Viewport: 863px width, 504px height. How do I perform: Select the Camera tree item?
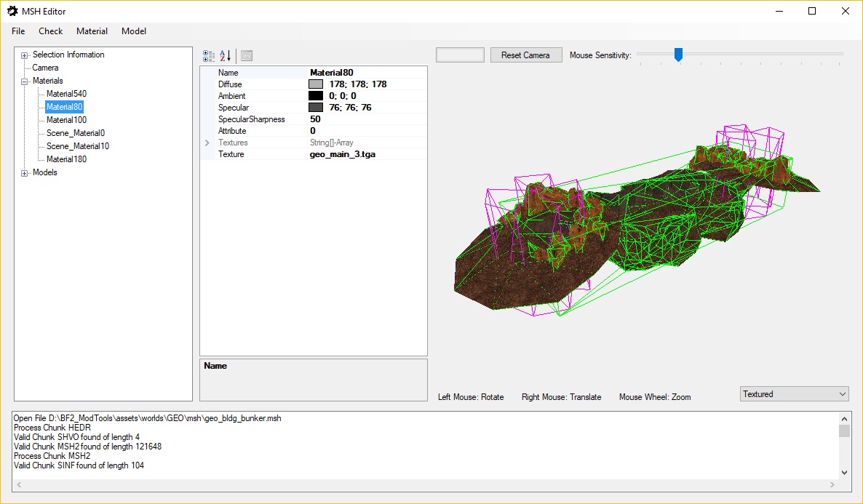coord(45,68)
